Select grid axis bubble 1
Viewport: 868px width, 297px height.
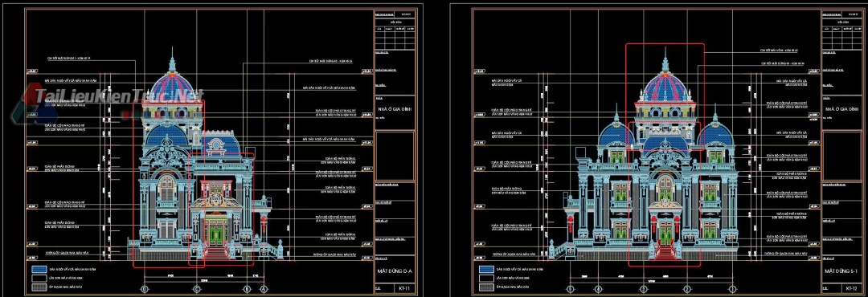[732, 289]
